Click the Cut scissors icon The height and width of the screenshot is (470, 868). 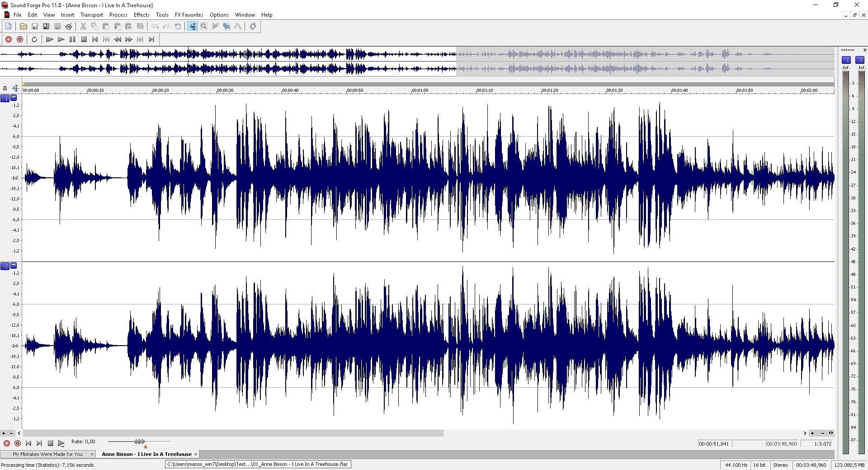[x=83, y=26]
